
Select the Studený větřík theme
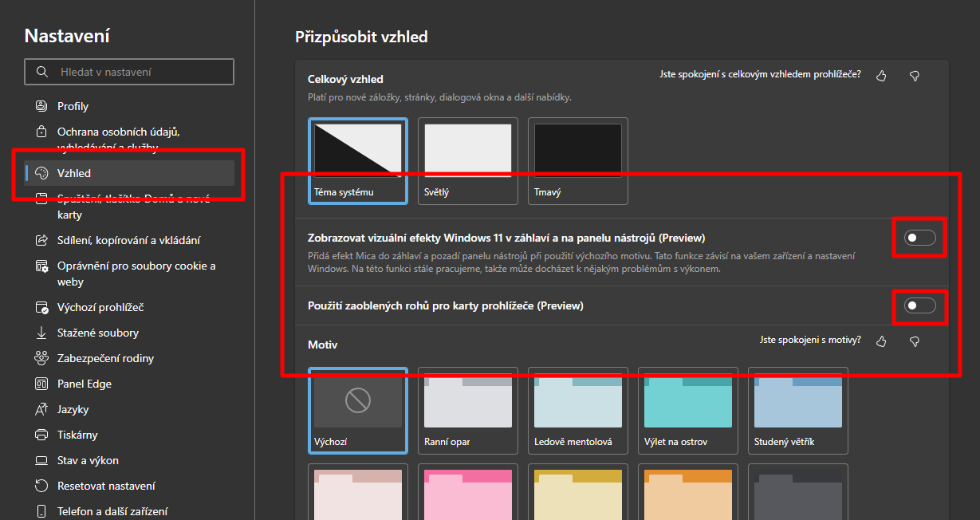(798, 411)
